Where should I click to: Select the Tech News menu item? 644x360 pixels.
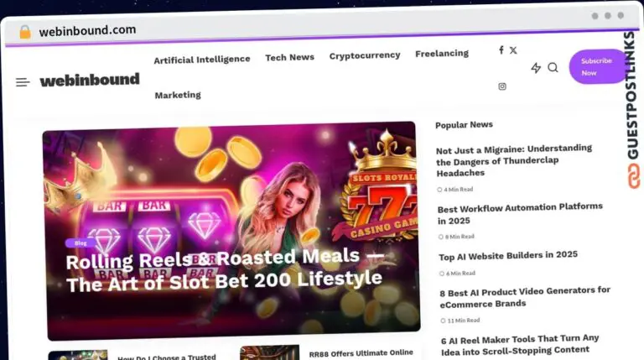tap(289, 58)
